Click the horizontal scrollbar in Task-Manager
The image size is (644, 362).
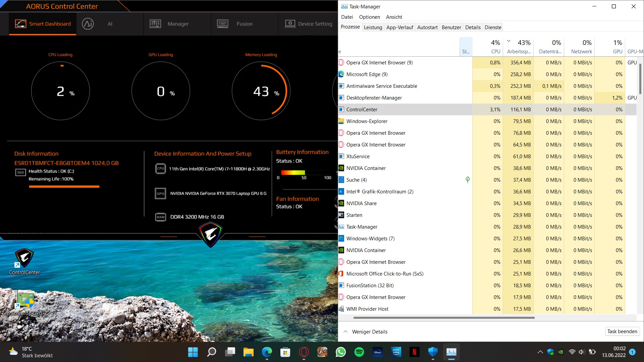click(x=443, y=318)
